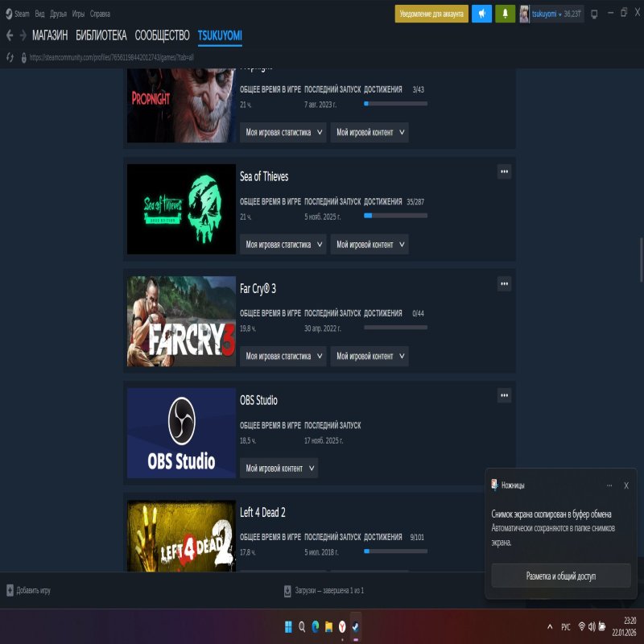Open the Sea of Thieves game title link
Screen dimensions: 644x644
tap(262, 177)
